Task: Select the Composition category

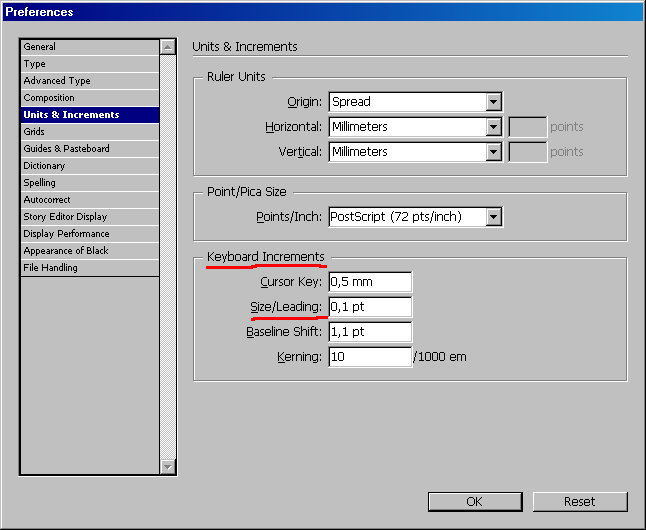Action: point(90,98)
